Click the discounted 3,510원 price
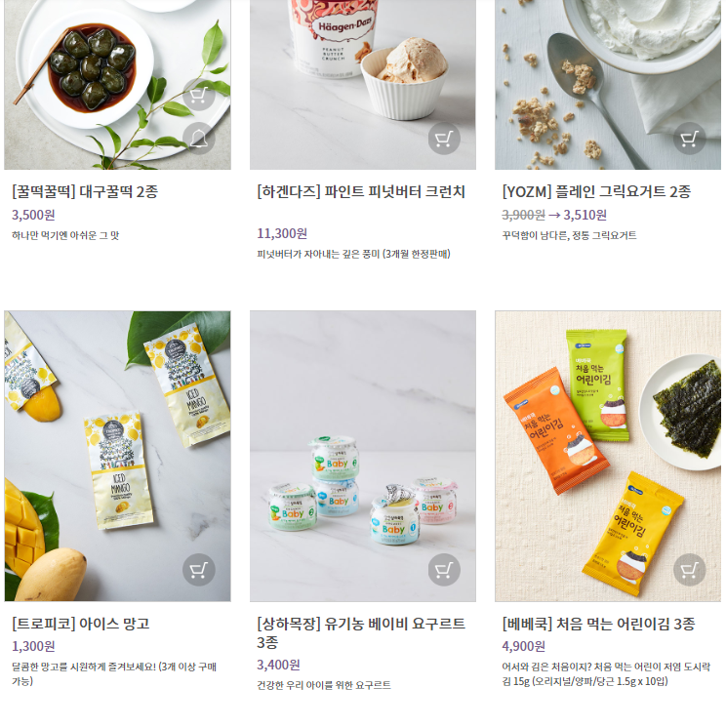Image resolution: width=726 pixels, height=728 pixels. (x=585, y=215)
